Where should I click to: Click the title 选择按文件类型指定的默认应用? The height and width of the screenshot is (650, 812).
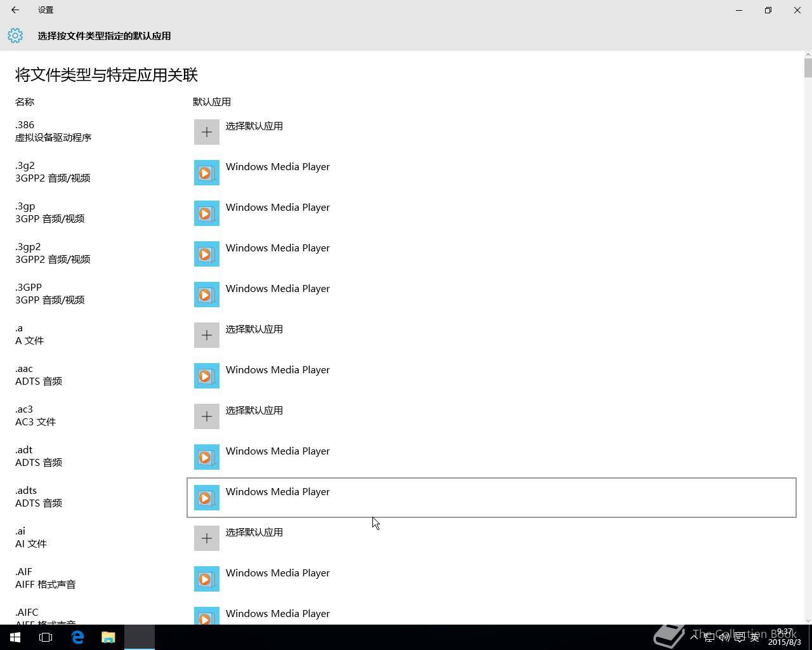(104, 36)
